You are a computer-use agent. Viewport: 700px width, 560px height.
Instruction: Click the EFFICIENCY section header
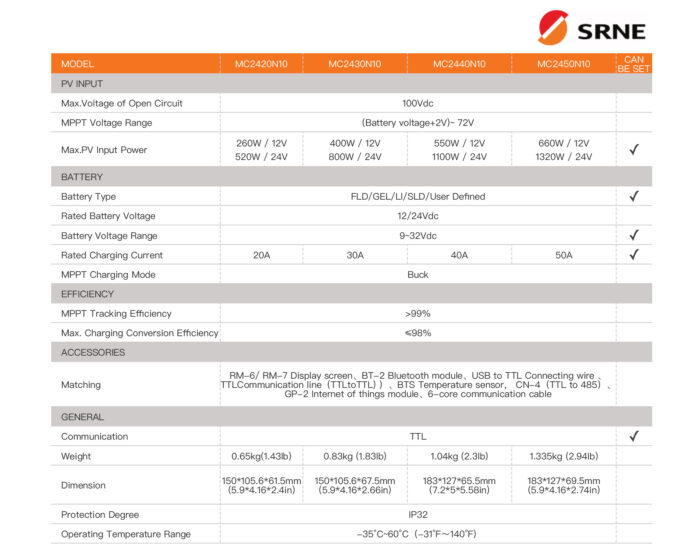click(x=351, y=294)
